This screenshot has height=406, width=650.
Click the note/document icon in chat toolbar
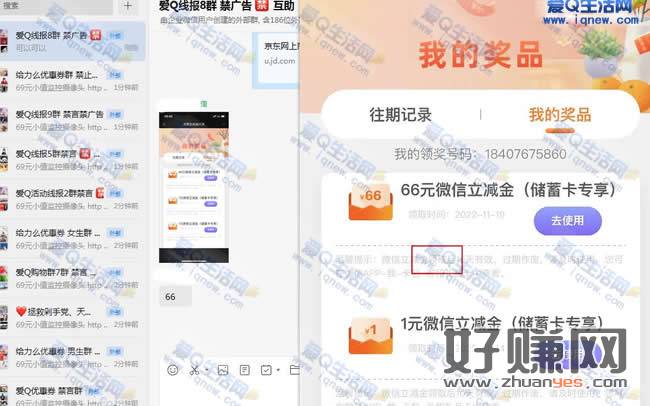(245, 370)
